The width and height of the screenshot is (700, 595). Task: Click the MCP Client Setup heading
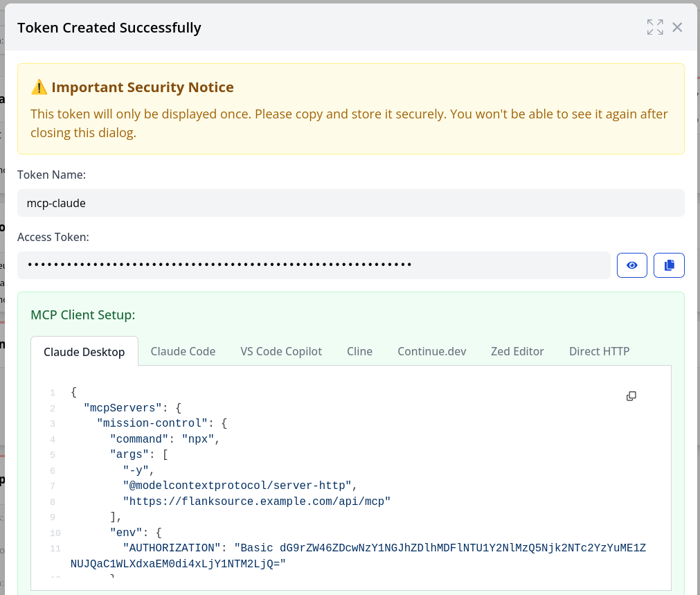click(x=83, y=314)
